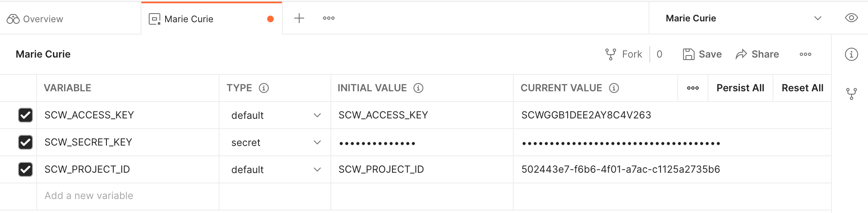This screenshot has width=868, height=213.
Task: Disable the SCW_SECRET_KEY variable checkbox
Action: (x=25, y=142)
